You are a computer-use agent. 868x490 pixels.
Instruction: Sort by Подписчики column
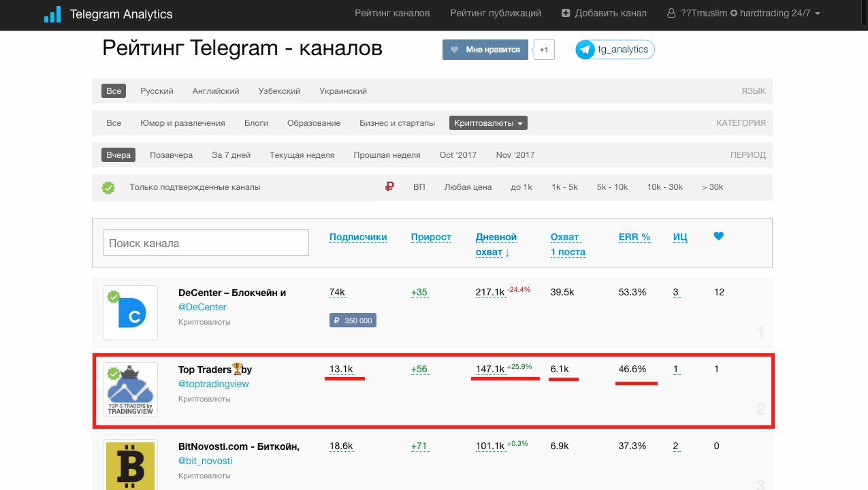[358, 237]
